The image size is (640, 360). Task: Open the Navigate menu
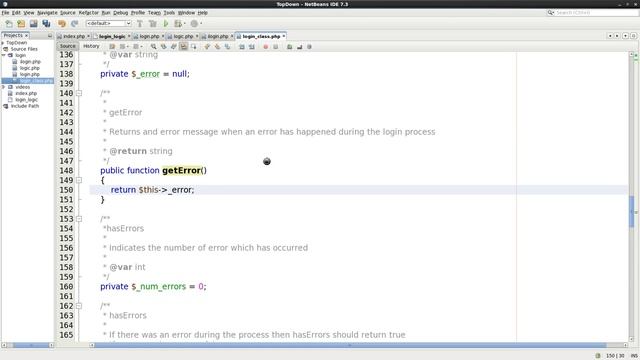[47, 13]
